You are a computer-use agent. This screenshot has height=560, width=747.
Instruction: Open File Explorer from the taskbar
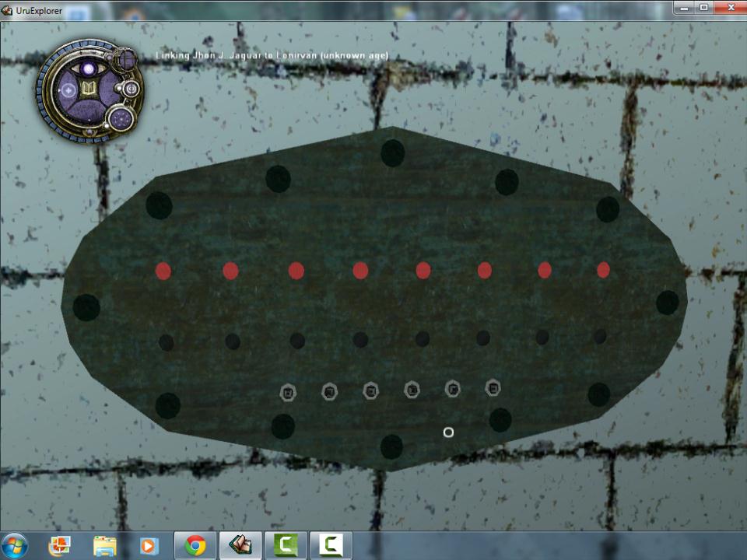105,546
